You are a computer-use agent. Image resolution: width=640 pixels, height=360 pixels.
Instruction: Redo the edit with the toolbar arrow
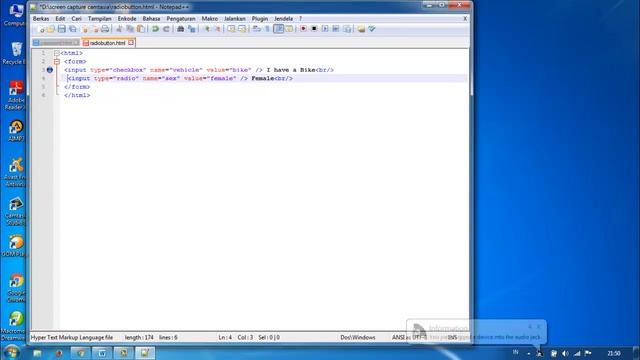pos(166,29)
